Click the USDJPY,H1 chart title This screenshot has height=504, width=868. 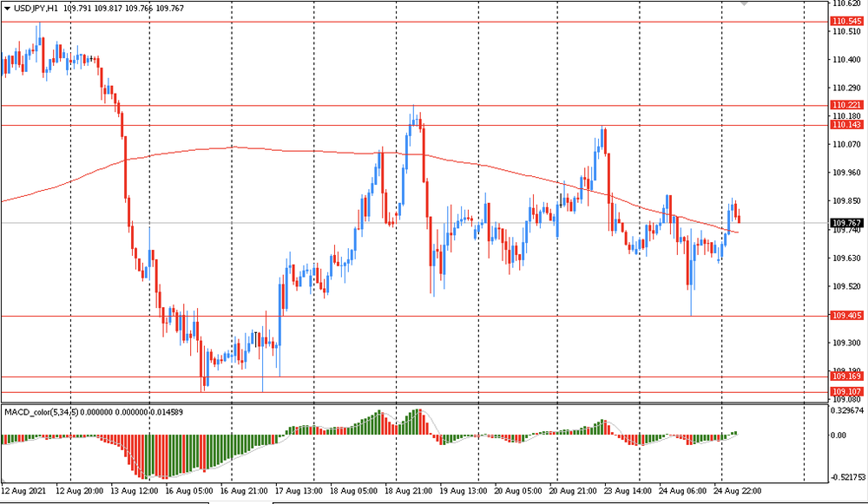[x=36, y=9]
